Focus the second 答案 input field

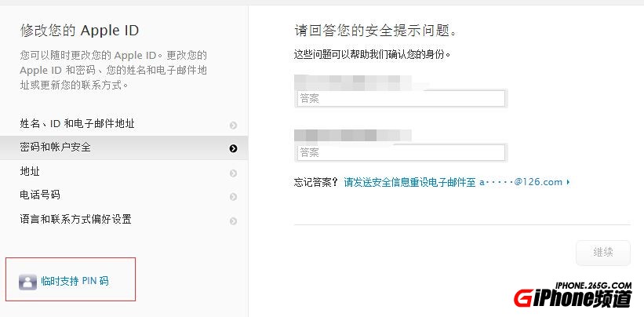point(400,152)
